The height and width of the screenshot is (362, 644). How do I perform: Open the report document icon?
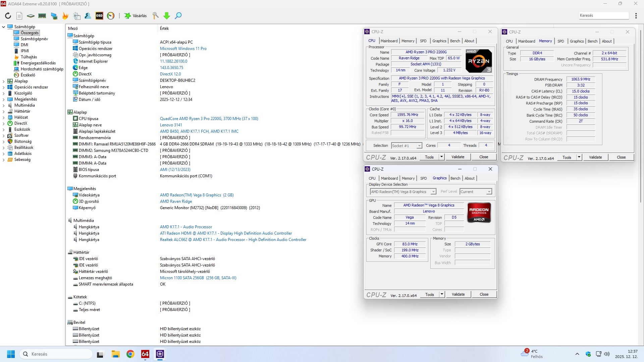click(19, 16)
